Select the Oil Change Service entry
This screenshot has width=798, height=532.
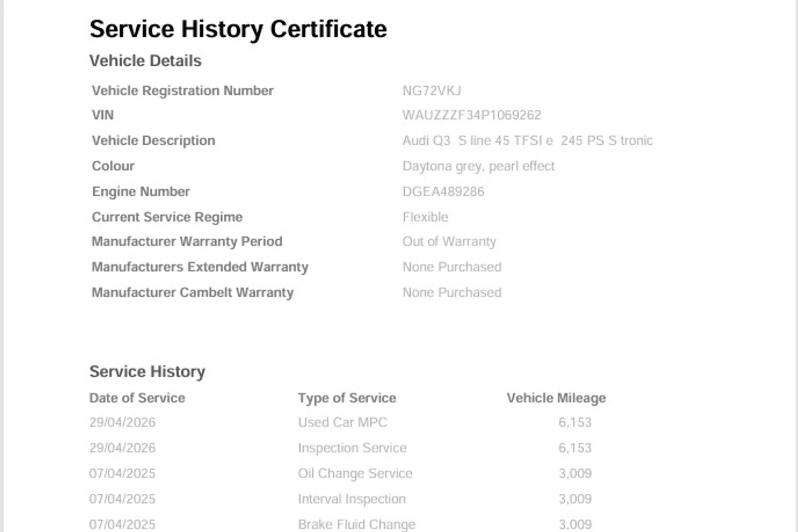point(355,473)
